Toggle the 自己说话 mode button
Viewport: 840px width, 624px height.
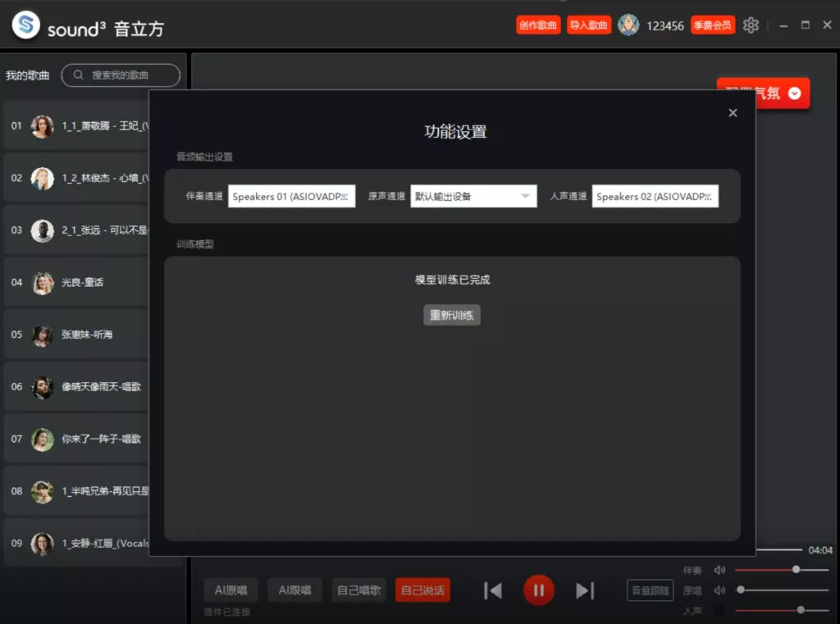(x=422, y=590)
